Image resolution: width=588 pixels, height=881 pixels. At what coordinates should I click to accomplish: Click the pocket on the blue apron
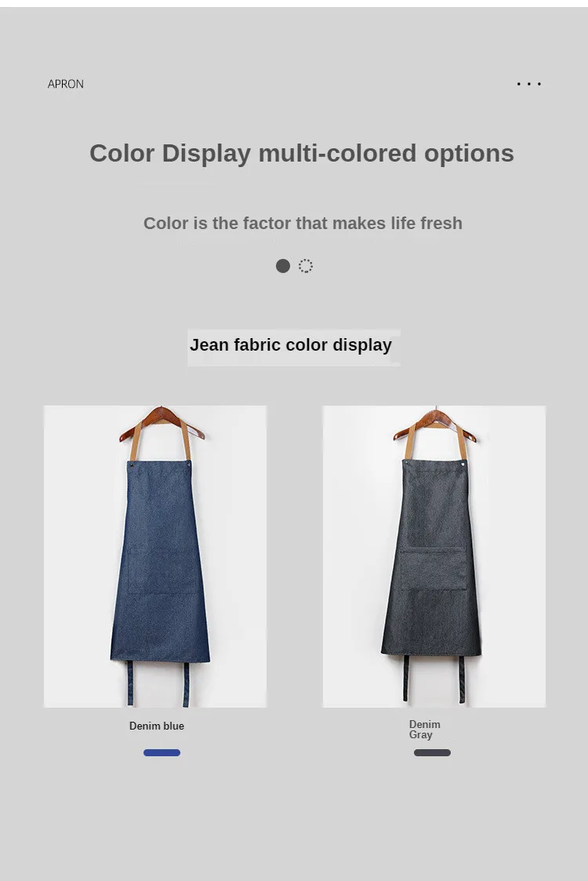(163, 571)
